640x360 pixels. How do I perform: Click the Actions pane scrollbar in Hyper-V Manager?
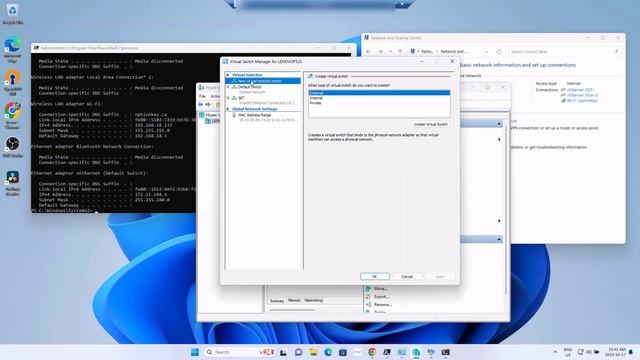click(x=506, y=208)
